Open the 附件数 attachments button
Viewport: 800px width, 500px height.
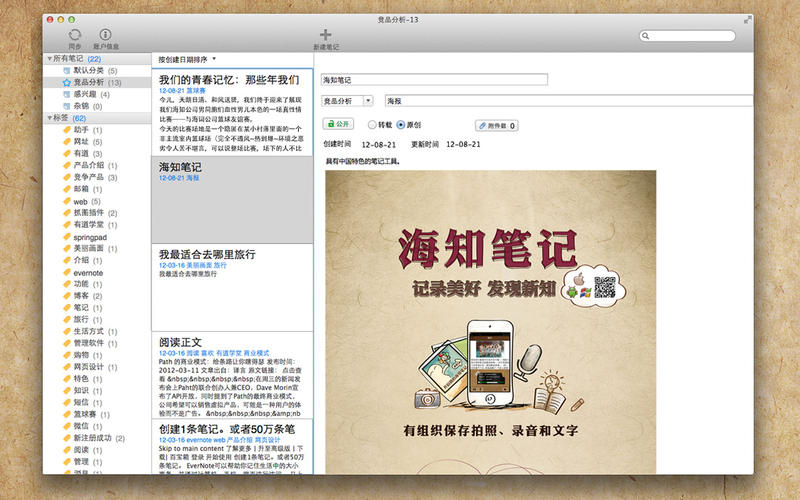[x=496, y=126]
